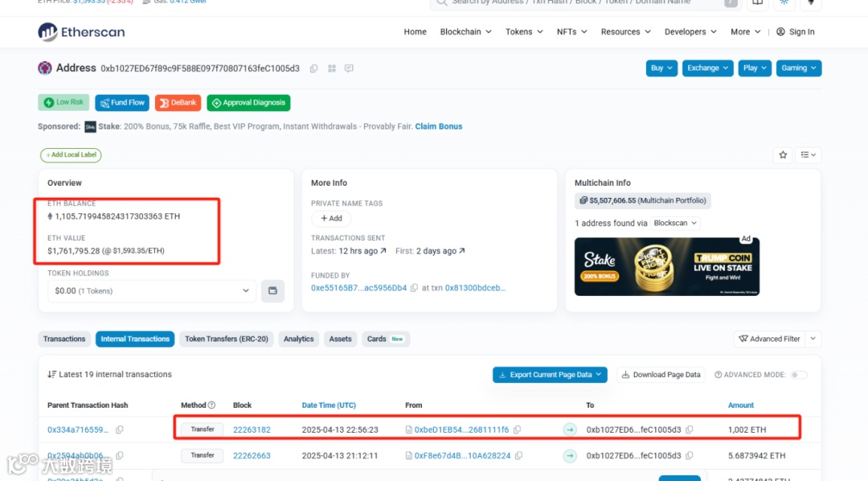The height and width of the screenshot is (481, 868).
Task: Open the Ethereum network icon in header
Action: tap(810, 2)
